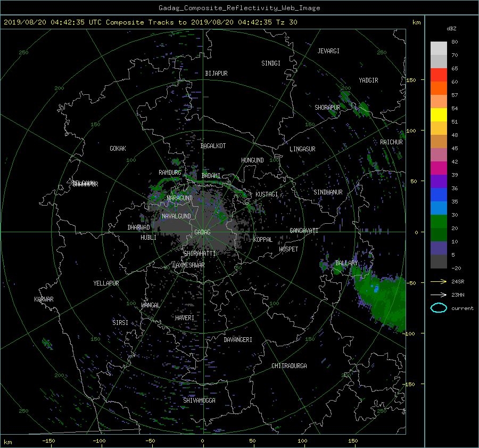
Task: Click the DHARWAD city label
Action: tap(138, 227)
